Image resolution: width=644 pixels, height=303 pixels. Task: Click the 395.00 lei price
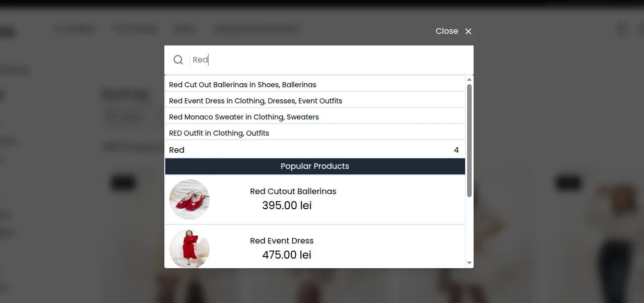[287, 206]
